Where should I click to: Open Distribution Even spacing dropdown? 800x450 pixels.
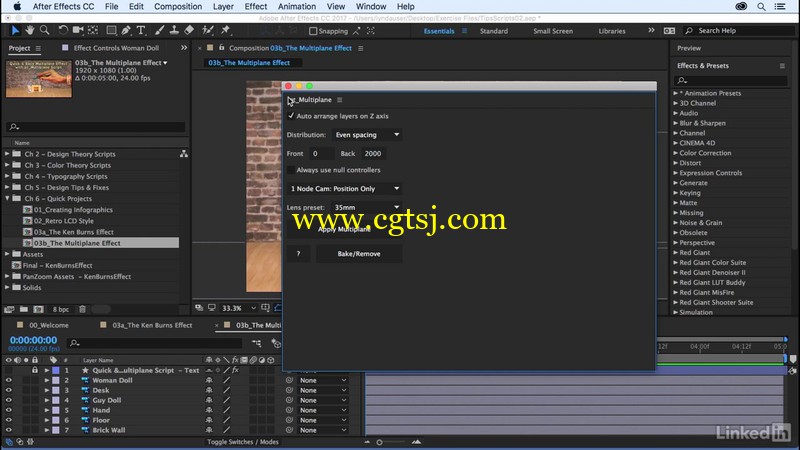click(x=366, y=135)
